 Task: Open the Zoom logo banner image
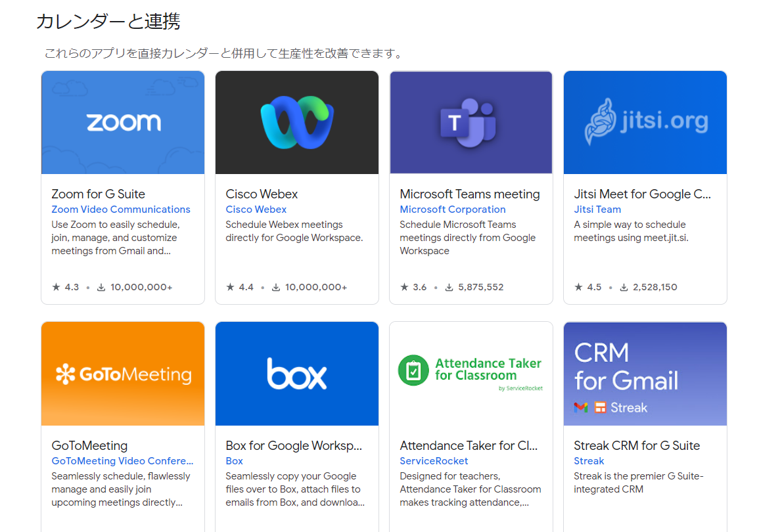pos(123,122)
